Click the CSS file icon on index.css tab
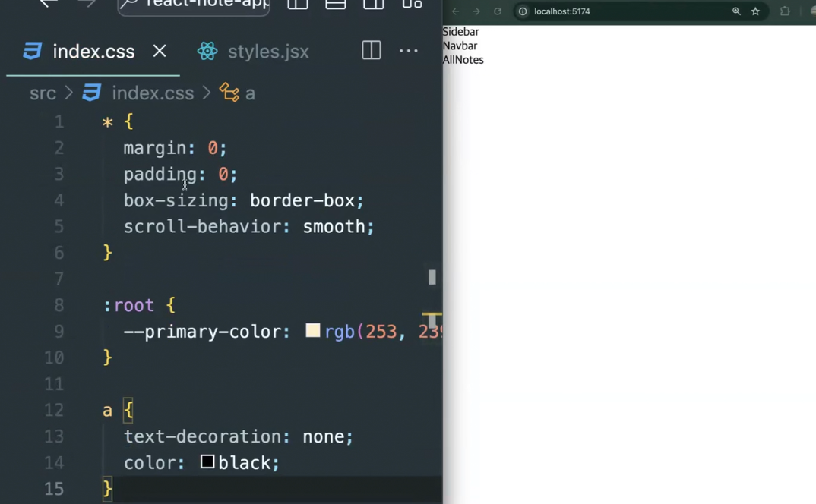816x504 pixels. (x=32, y=51)
